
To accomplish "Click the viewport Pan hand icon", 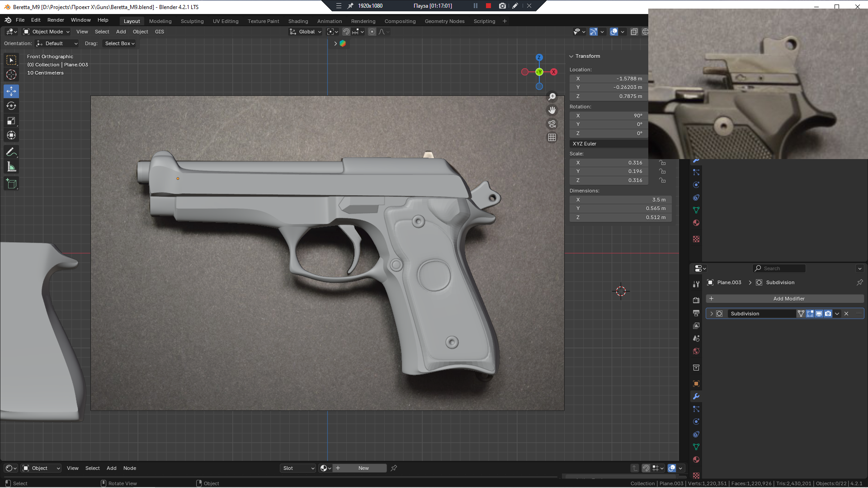I will [552, 110].
